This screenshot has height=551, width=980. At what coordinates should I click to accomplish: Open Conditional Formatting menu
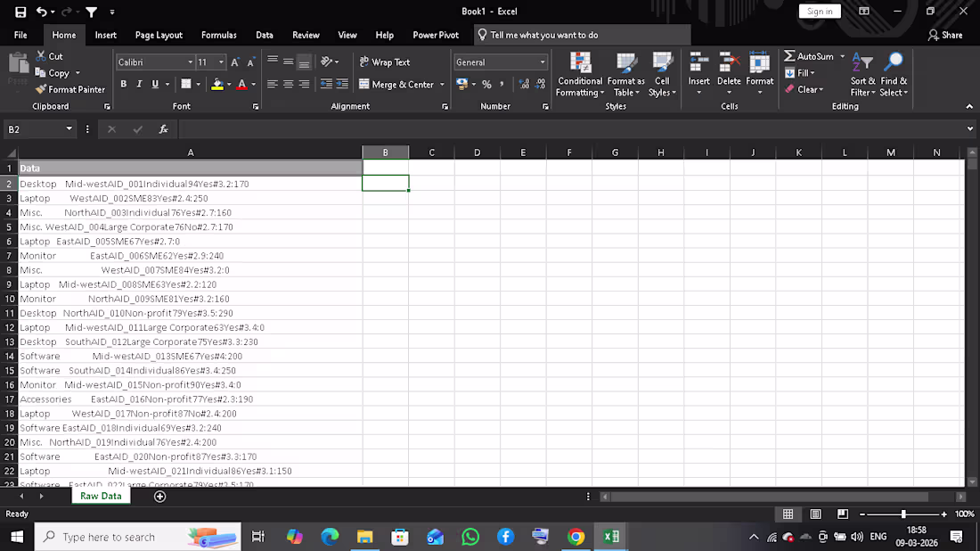coord(580,74)
